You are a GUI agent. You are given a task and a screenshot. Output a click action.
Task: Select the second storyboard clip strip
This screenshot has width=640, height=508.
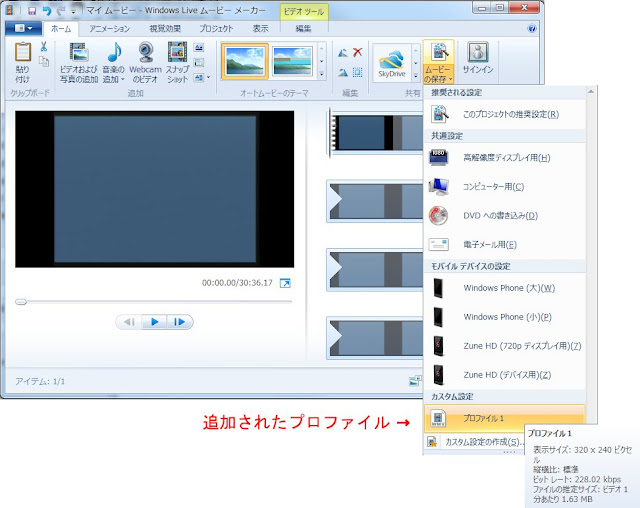pos(376,201)
